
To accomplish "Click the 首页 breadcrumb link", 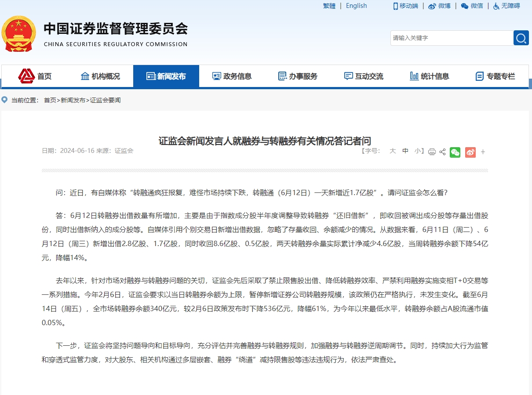I will point(50,100).
